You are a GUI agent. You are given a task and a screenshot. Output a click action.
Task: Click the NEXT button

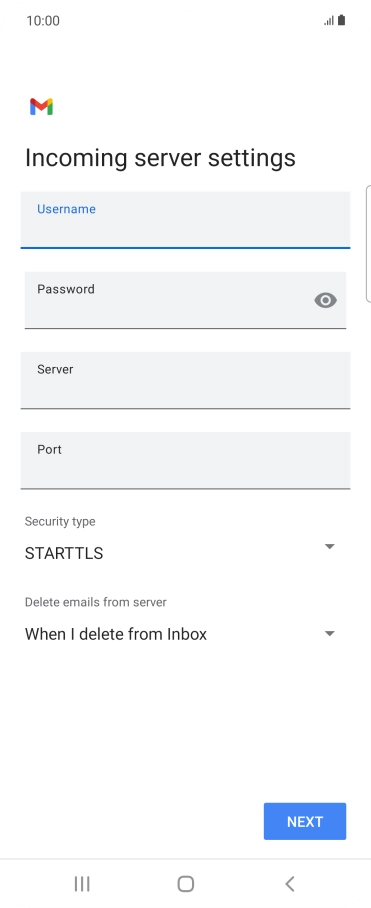point(305,821)
